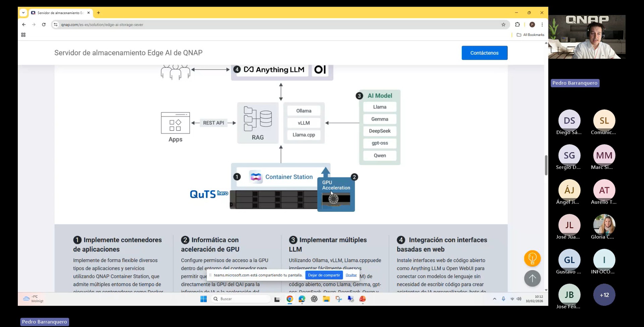This screenshot has width=644, height=327.
Task: Launch the Snipping Tool from the taskbar
Action: tap(338, 299)
